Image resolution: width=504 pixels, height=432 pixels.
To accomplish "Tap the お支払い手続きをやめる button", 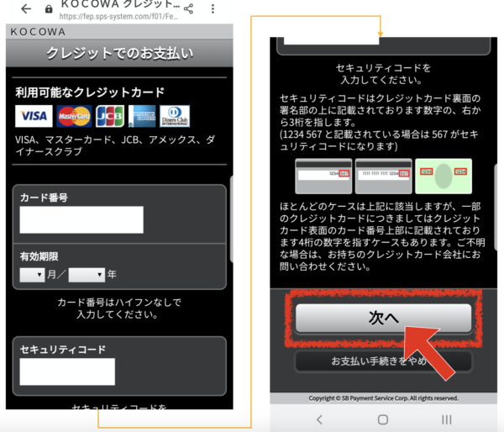I will click(384, 361).
